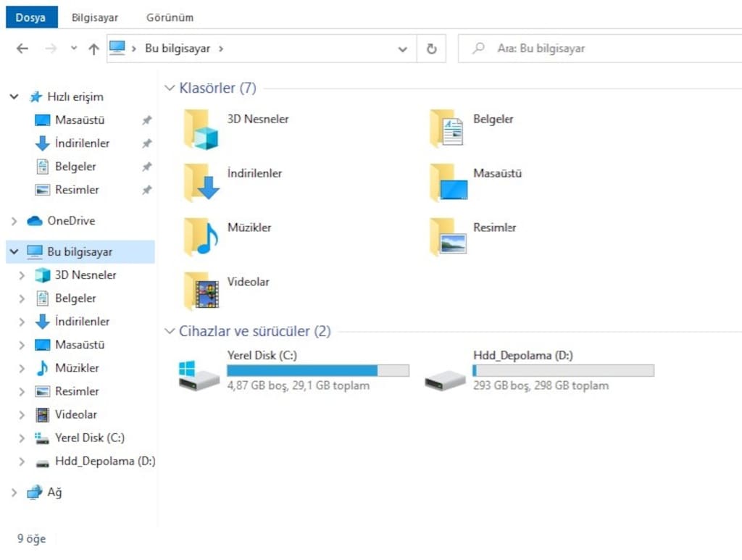Click pin icon beside quick access İndirilenler

[x=146, y=143]
